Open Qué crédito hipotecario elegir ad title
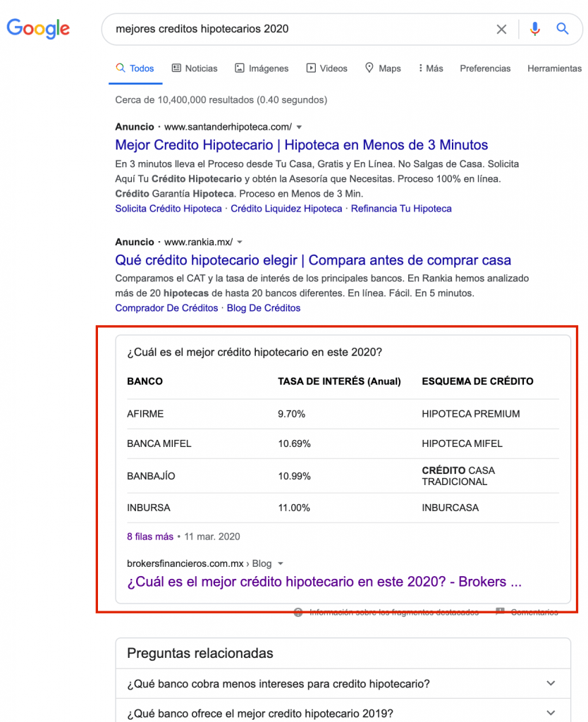Viewport: 588px width, 722px height. 312,259
